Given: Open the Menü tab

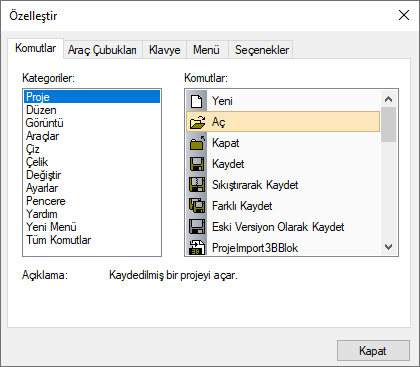Looking at the screenshot, I should point(206,50).
